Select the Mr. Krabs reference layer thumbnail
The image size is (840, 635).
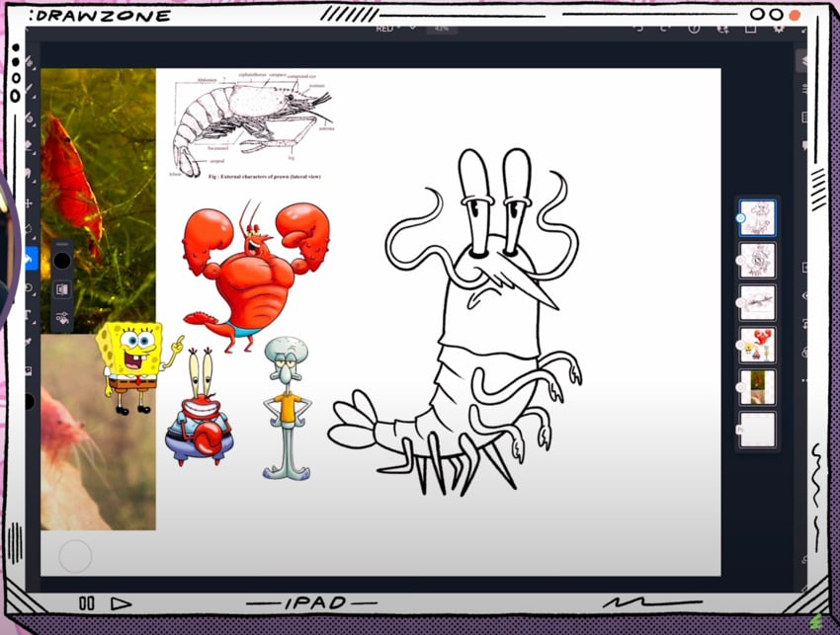coord(756,345)
